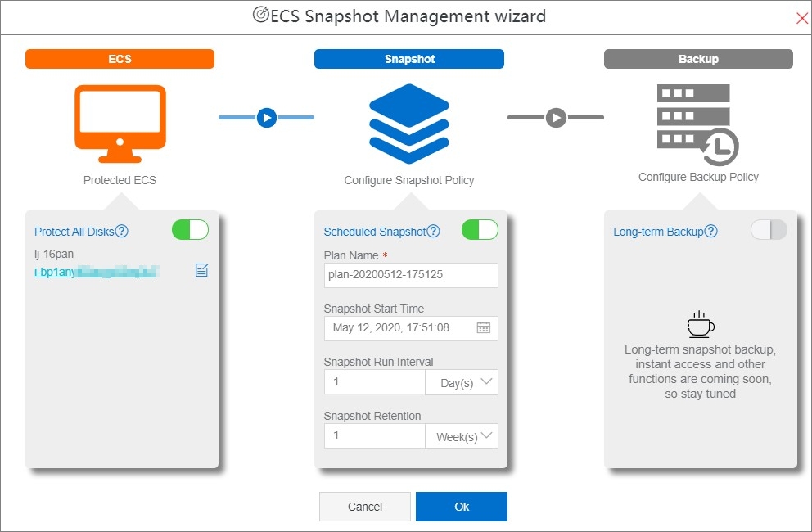Open the calendar picker for Snapshot Start Time
The image size is (812, 532).
click(483, 328)
